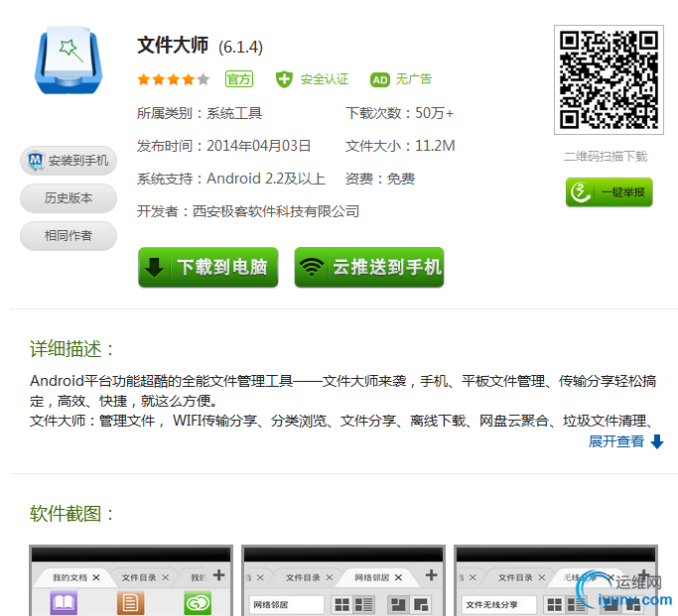The width and height of the screenshot is (678, 616).
Task: Click the five-star rating
Action: pyautogui.click(x=174, y=79)
